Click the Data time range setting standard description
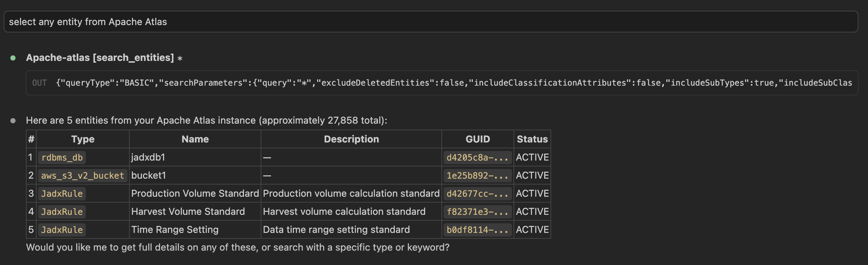The height and width of the screenshot is (265, 868). (x=336, y=230)
